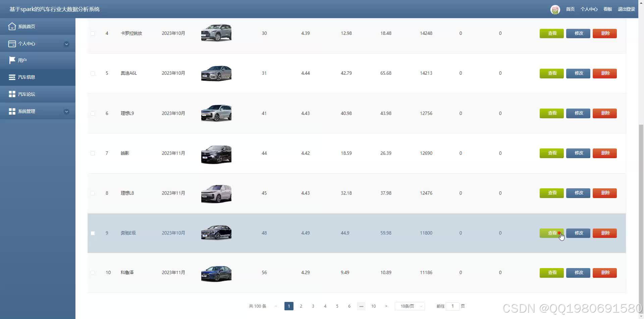
Task: Go to next page arrow
Action: click(x=386, y=306)
